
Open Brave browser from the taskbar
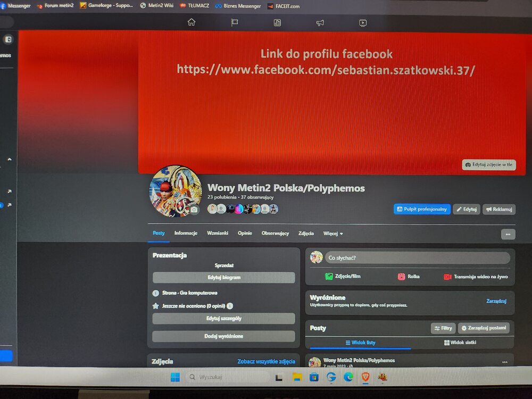pos(365,377)
